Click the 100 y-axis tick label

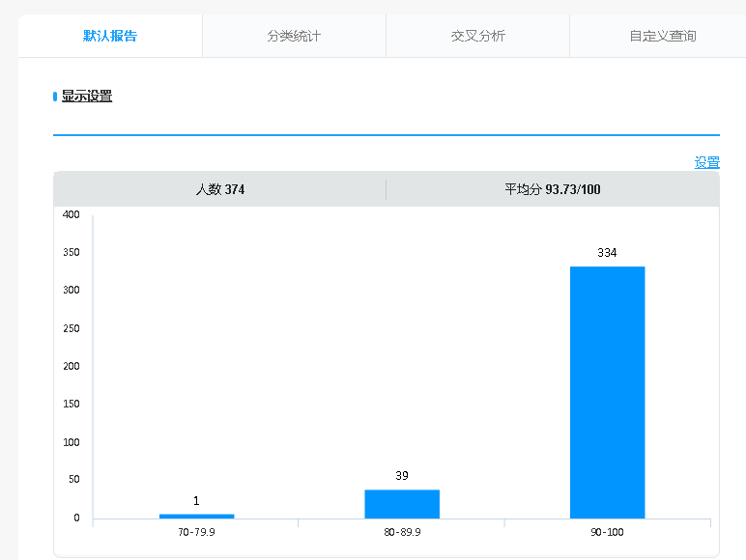pyautogui.click(x=71, y=442)
